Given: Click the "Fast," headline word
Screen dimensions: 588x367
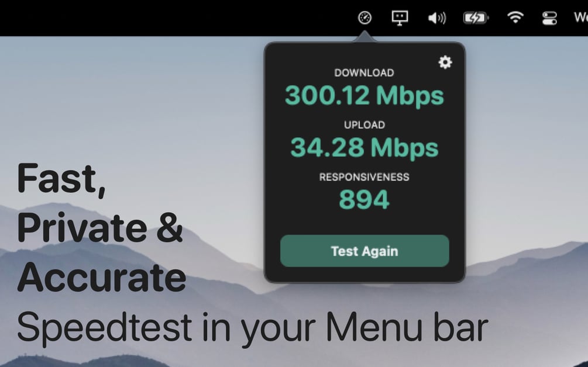Looking at the screenshot, I should point(61,179).
